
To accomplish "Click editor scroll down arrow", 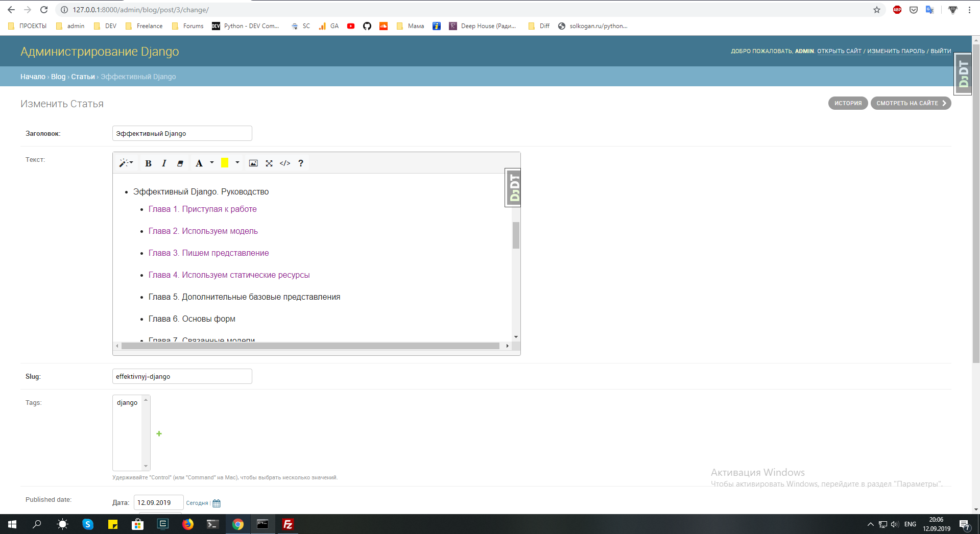I will click(516, 337).
